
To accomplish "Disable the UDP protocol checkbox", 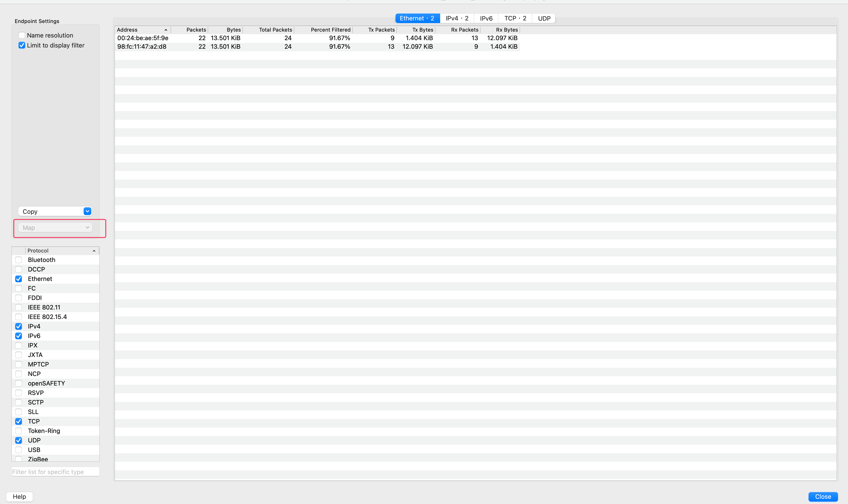I will coord(19,440).
